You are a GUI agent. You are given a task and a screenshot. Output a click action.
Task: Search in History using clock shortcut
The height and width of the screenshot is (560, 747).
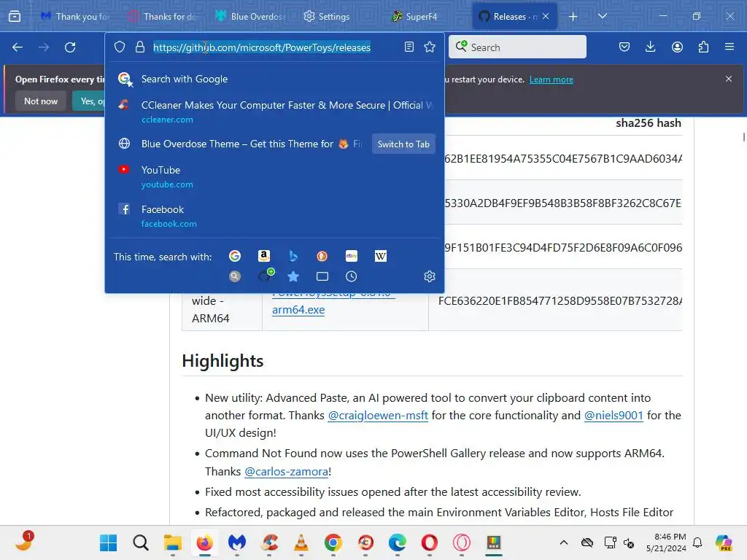click(x=351, y=276)
